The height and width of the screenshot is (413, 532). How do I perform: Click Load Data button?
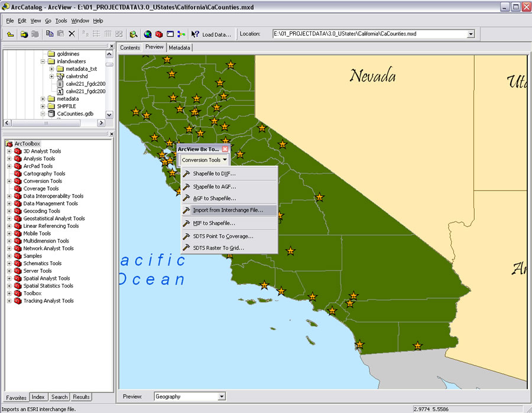coord(216,34)
